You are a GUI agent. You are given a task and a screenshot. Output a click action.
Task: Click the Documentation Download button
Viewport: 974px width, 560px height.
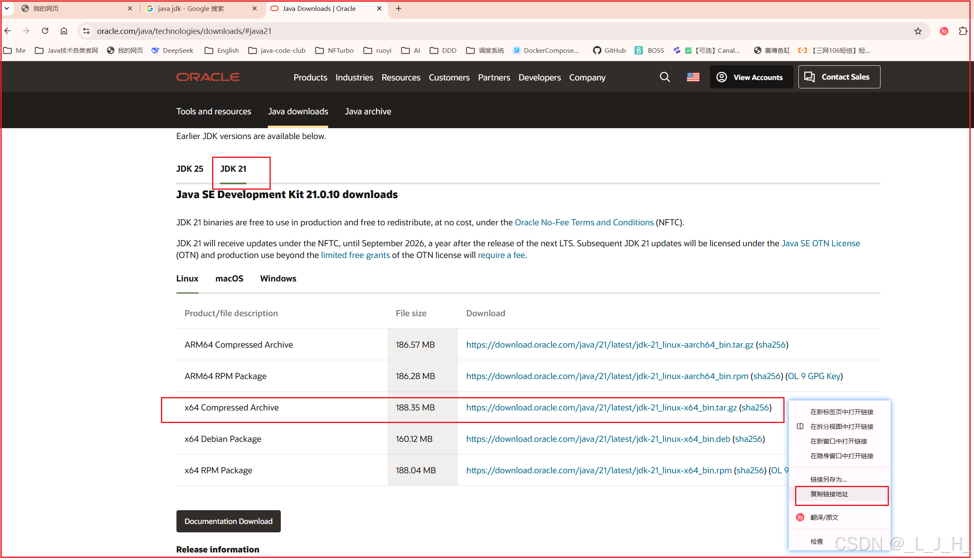[228, 521]
